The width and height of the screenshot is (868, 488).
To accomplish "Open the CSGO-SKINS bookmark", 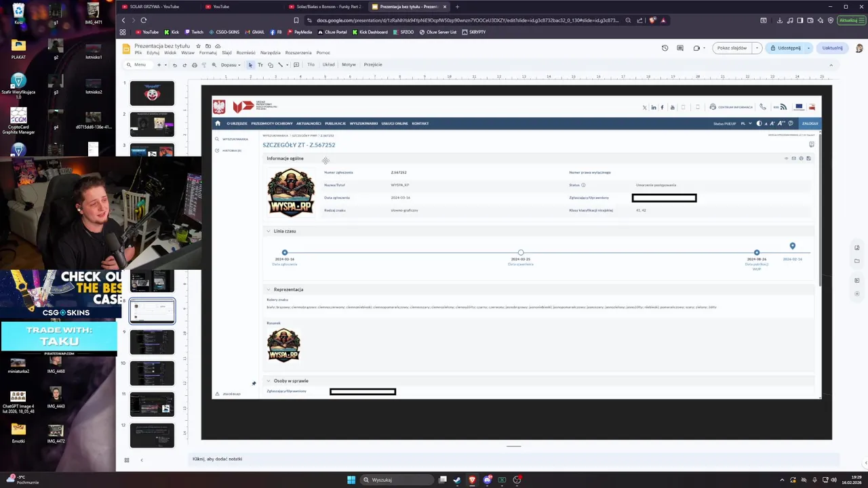I will click(225, 32).
